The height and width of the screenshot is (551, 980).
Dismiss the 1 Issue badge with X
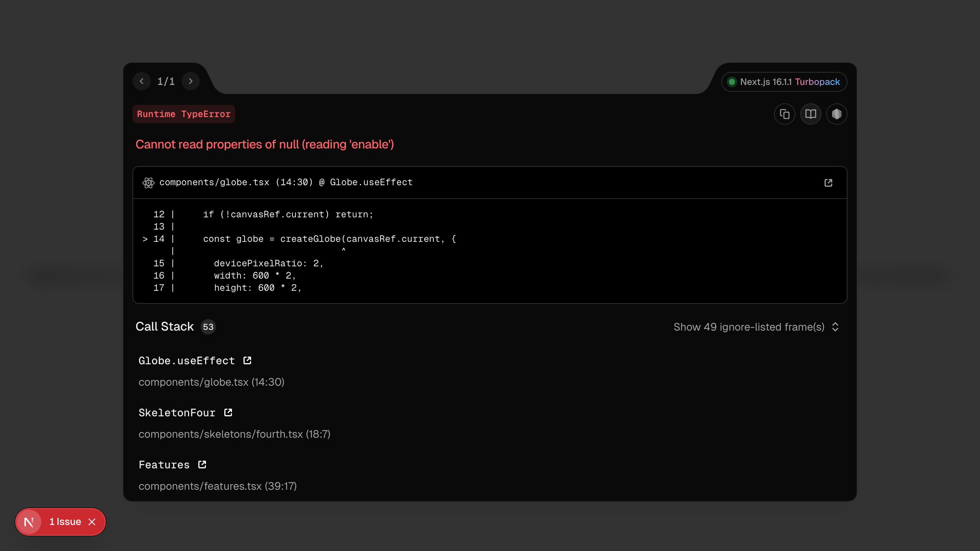click(92, 522)
